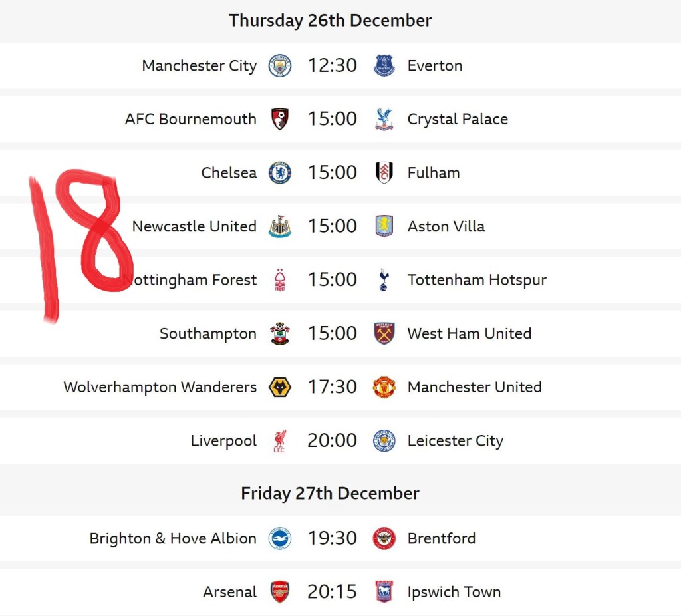Click the 19:30 Brighton kickoff time

(332, 538)
